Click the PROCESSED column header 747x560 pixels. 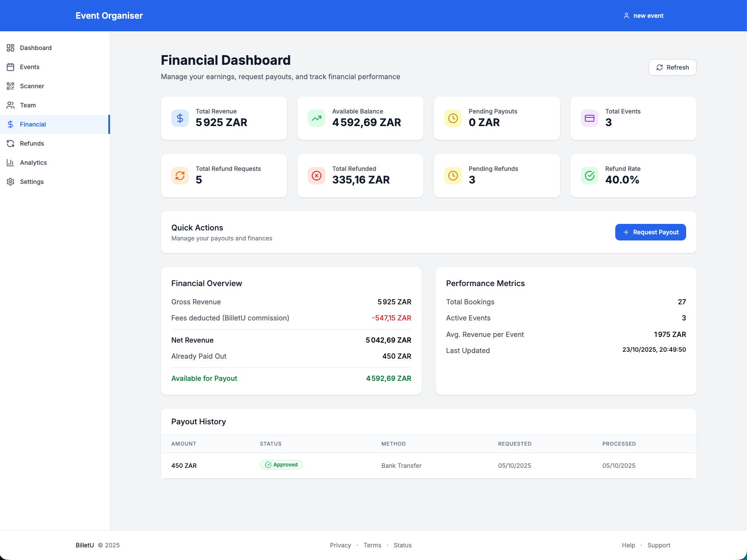[619, 444]
